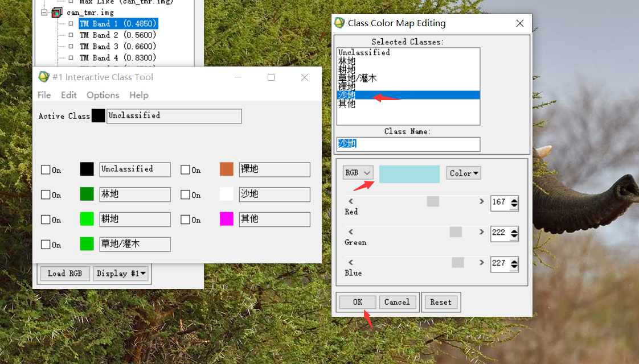Click the Interactive Class Tool titlebar icon
The height and width of the screenshot is (364, 639).
click(44, 77)
